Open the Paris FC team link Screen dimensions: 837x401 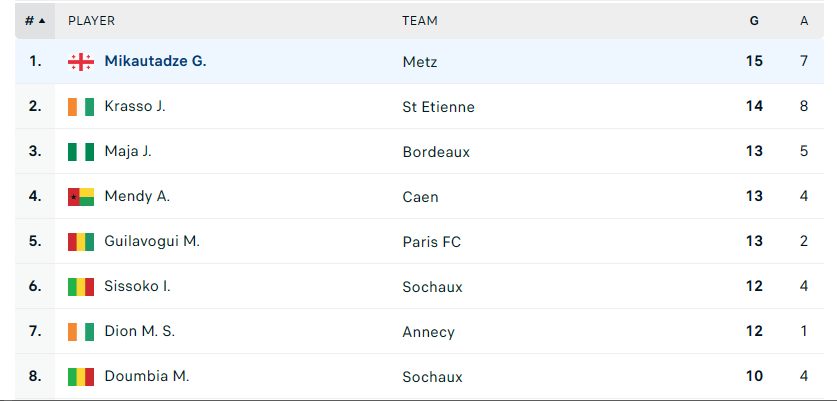point(431,242)
